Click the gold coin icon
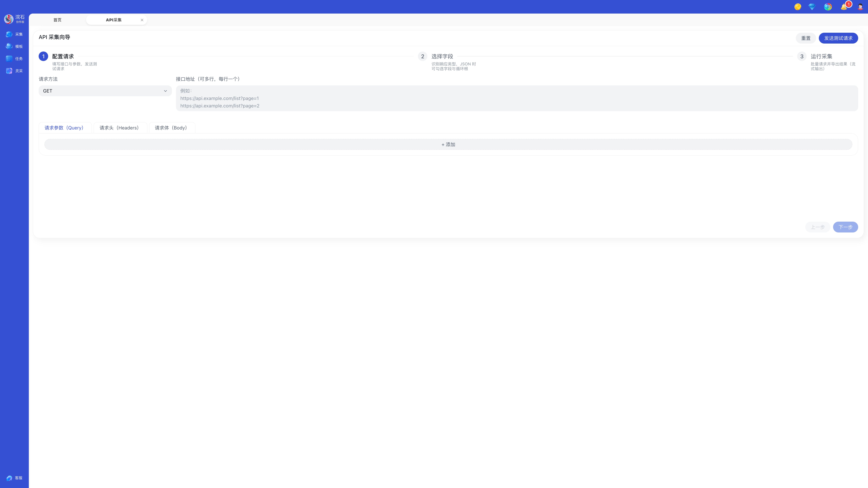 tap(798, 7)
